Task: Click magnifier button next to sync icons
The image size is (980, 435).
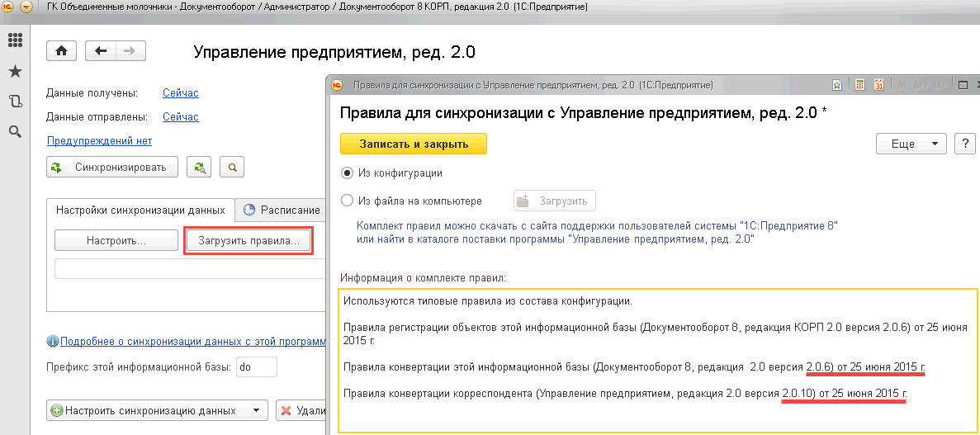Action: click(233, 168)
